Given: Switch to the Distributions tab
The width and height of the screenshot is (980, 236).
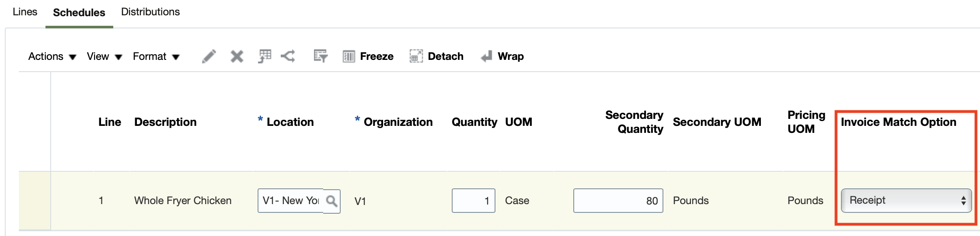Looking at the screenshot, I should click(150, 12).
